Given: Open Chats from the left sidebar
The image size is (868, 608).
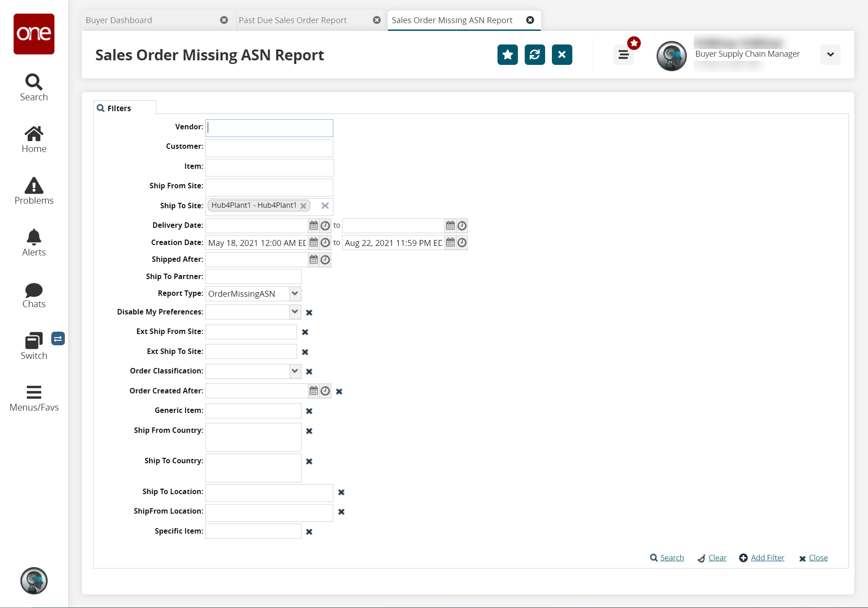Looking at the screenshot, I should 34,295.
